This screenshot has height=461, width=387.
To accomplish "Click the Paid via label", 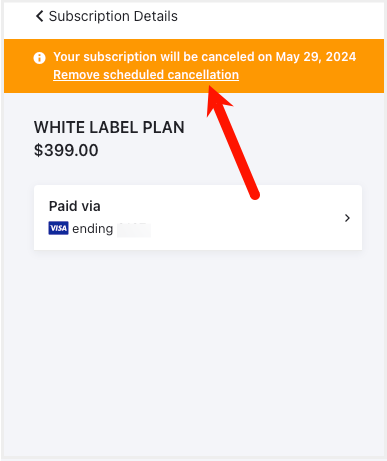I will [x=75, y=206].
